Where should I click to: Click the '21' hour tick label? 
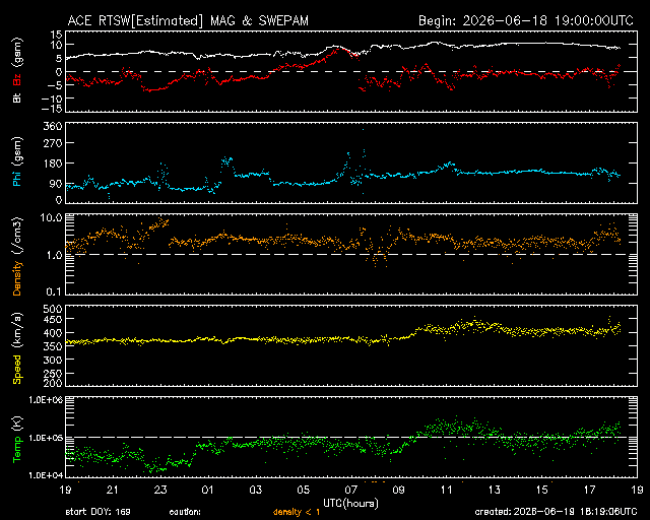(113, 490)
